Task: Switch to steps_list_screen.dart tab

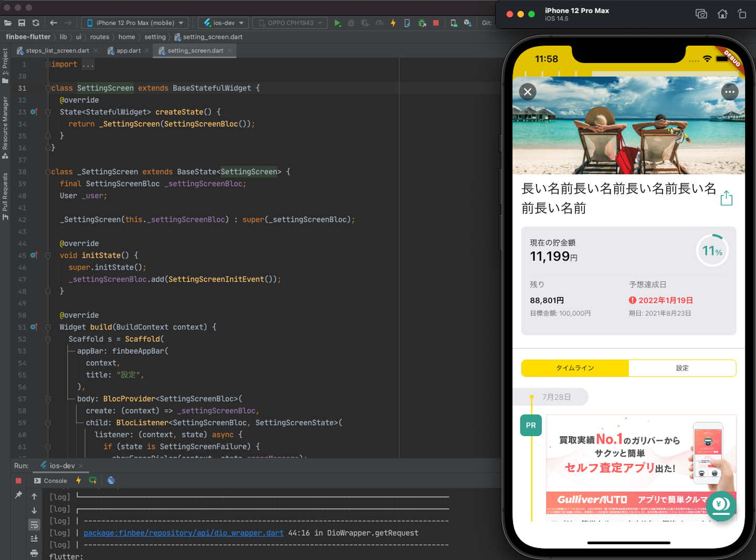Action: (57, 51)
